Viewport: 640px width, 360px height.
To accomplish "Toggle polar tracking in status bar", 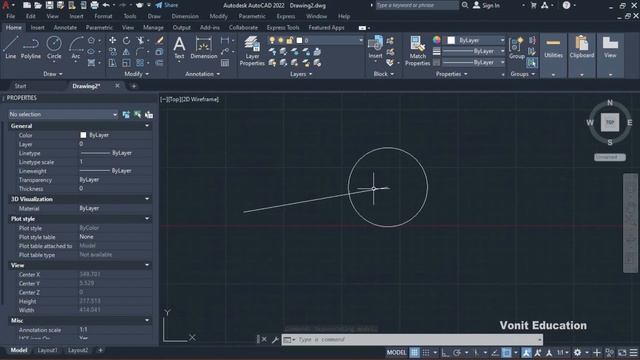I will tap(457, 352).
